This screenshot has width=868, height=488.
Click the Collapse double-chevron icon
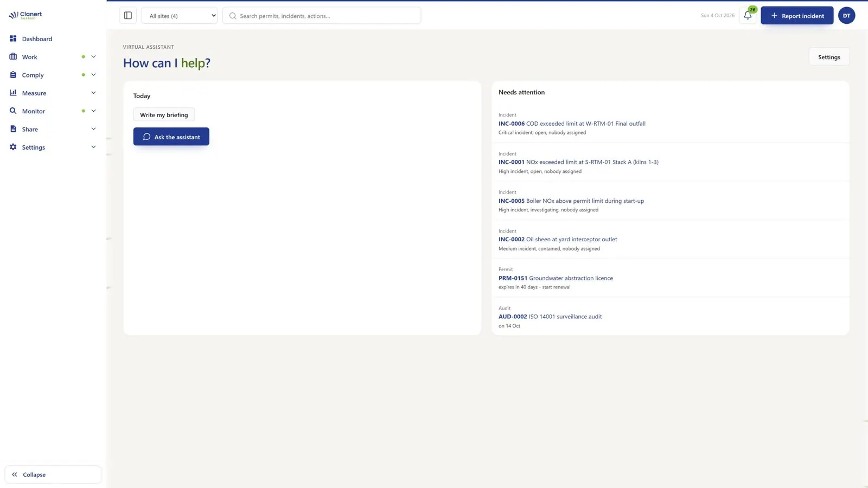pos(15,474)
